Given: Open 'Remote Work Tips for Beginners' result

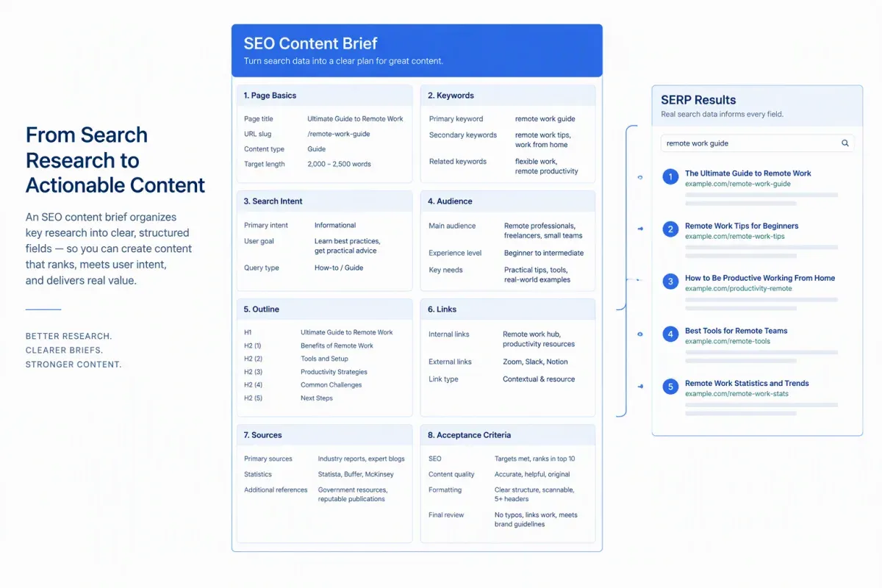Looking at the screenshot, I should tap(742, 226).
